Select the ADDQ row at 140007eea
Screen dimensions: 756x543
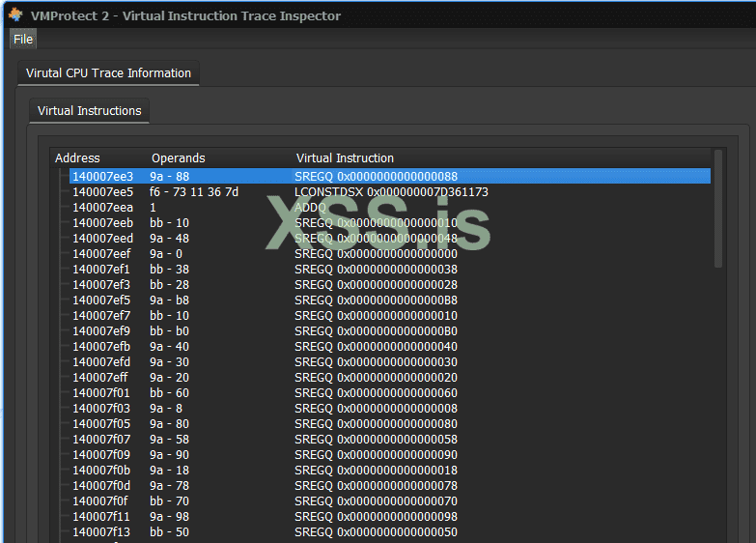pos(389,207)
